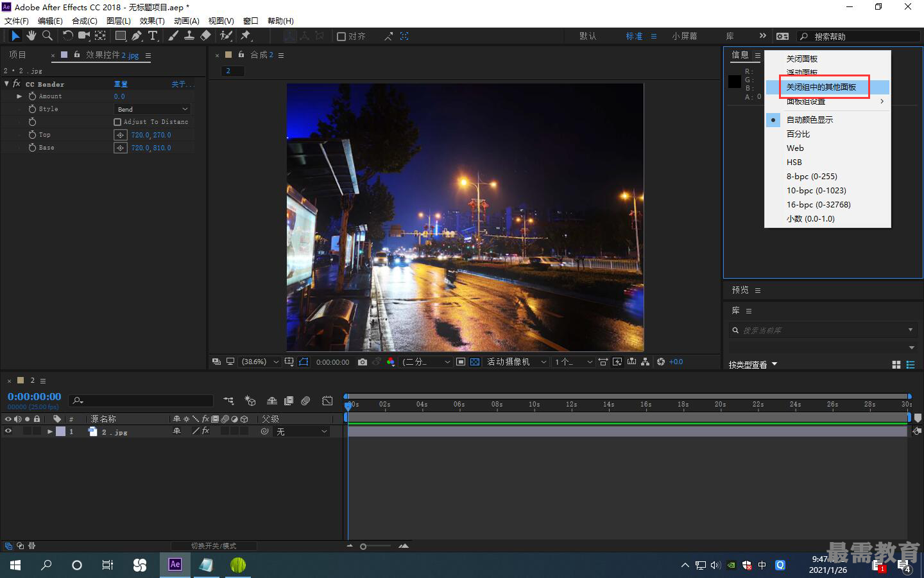This screenshot has width=924, height=578.
Task: Take a snapshot with camera icon
Action: click(x=363, y=362)
